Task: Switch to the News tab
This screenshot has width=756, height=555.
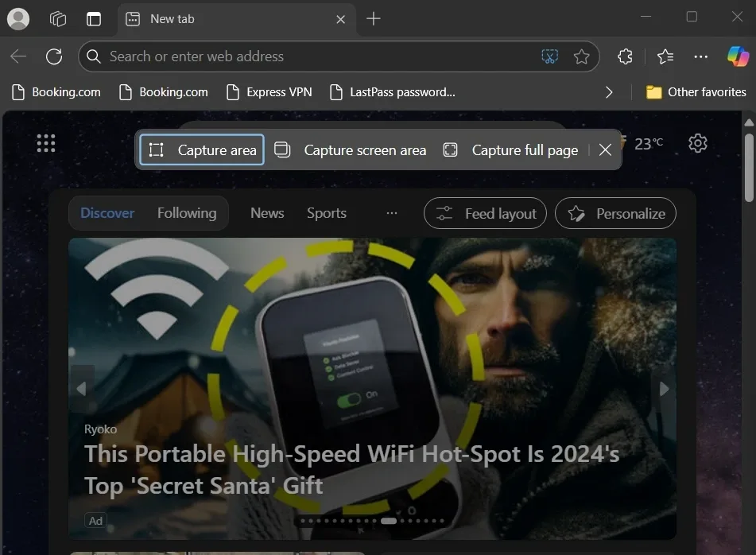Action: click(267, 213)
